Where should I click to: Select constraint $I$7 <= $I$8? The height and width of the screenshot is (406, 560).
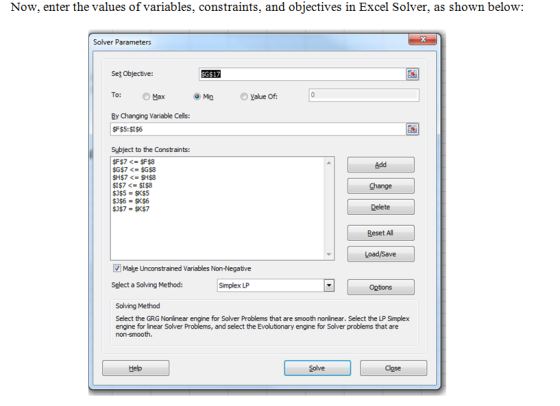coord(132,185)
